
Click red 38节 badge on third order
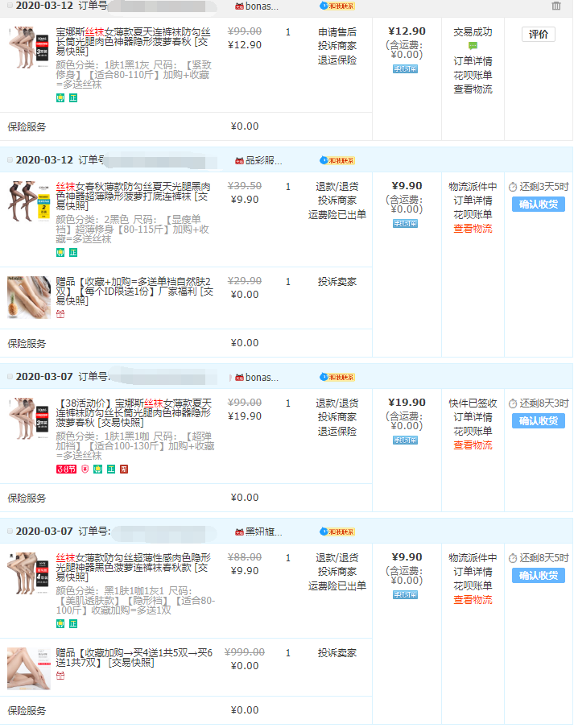66,469
